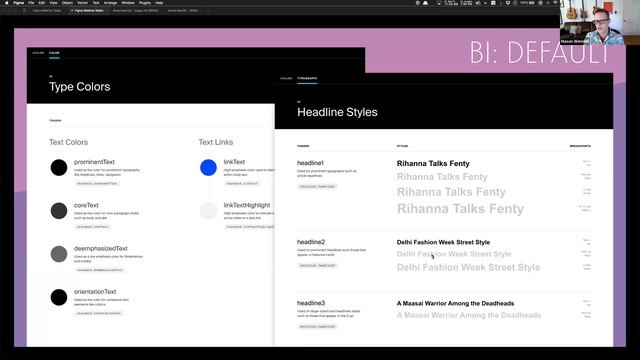This screenshot has width=640, height=360.
Task: Click the orientationText black swatch
Action: [59, 297]
